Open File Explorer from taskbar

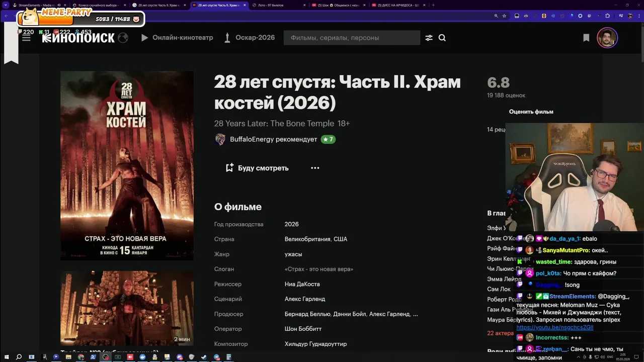68,357
